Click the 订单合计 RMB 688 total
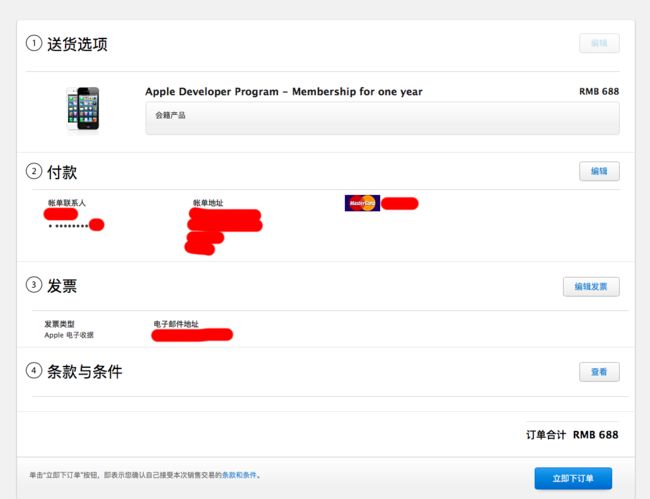Viewport: 650px width, 499px height. click(x=572, y=435)
